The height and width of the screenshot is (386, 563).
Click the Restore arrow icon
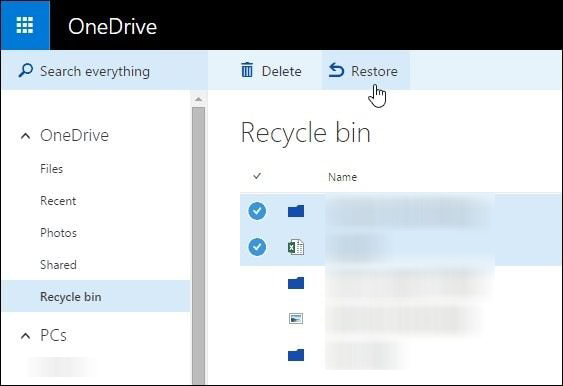[336, 70]
